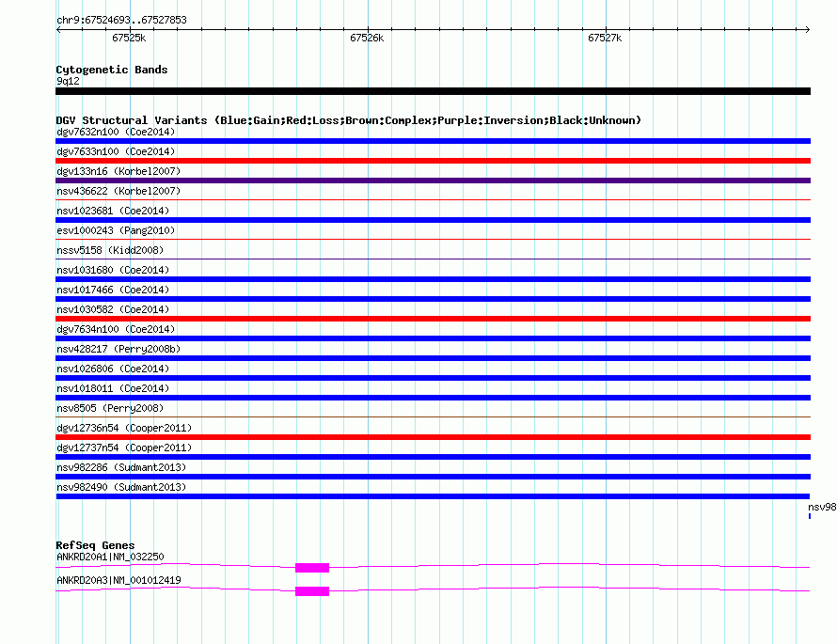Click the purple inversion bar under dgv133n16
Viewport: 837px width, 644px height.
[433, 181]
